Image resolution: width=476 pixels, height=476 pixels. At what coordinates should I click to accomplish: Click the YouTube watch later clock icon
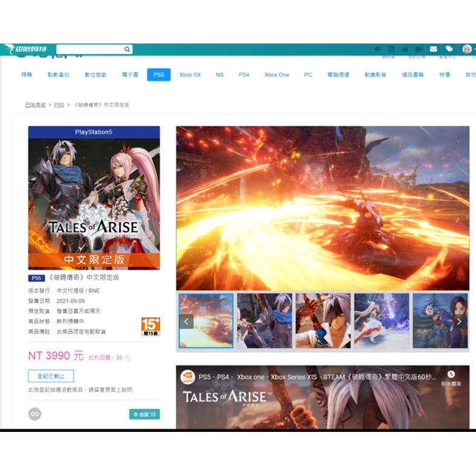(x=451, y=375)
